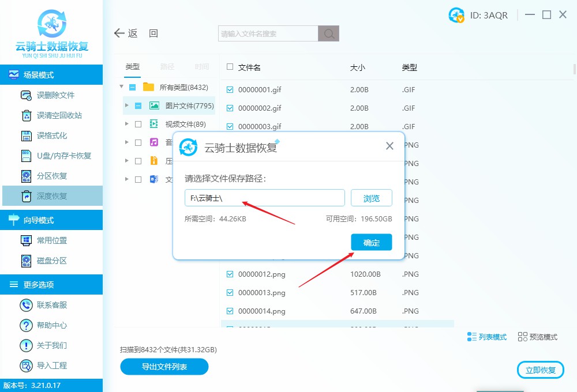Click the 场景模式 header icon
The height and width of the screenshot is (392, 577).
[14, 74]
